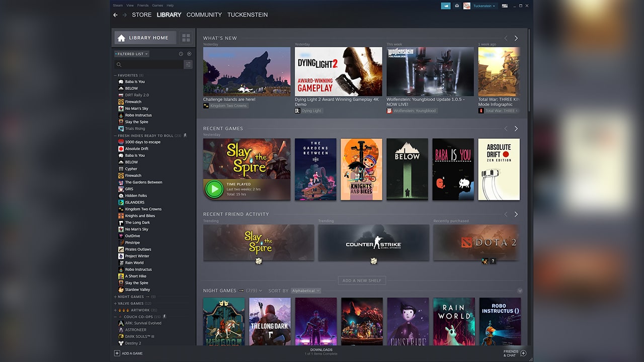The width and height of the screenshot is (644, 362).
Task: Go forward with the right arrow navigation icon
Action: pos(125,15)
